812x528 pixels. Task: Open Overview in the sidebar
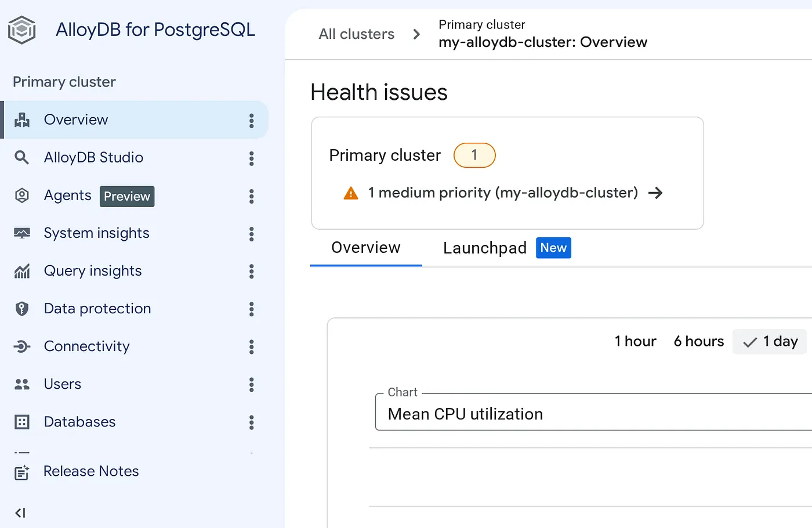(135, 120)
